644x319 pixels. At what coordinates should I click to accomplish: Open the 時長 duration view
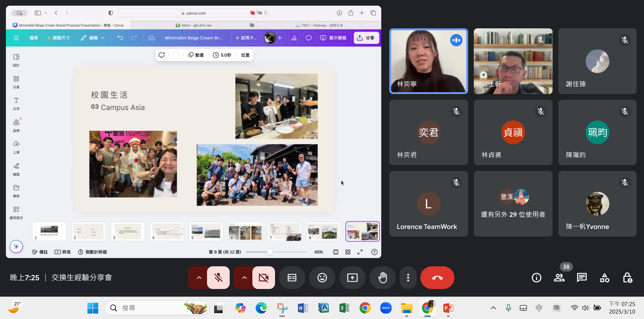point(63,252)
